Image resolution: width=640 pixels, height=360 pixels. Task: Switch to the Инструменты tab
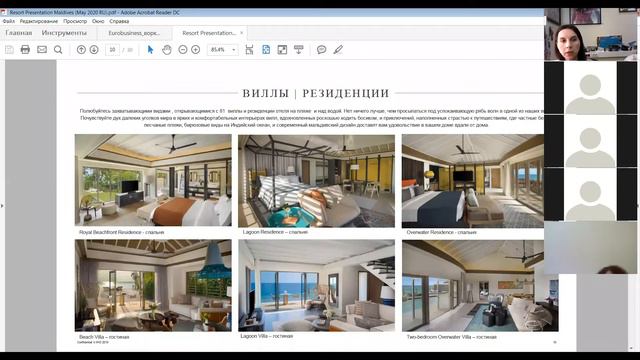[64, 33]
